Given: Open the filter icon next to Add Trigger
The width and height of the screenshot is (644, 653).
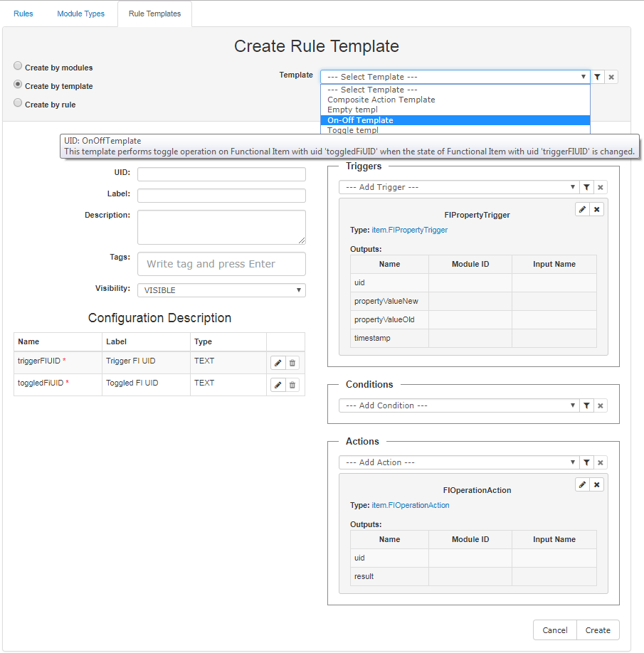Looking at the screenshot, I should 587,186.
